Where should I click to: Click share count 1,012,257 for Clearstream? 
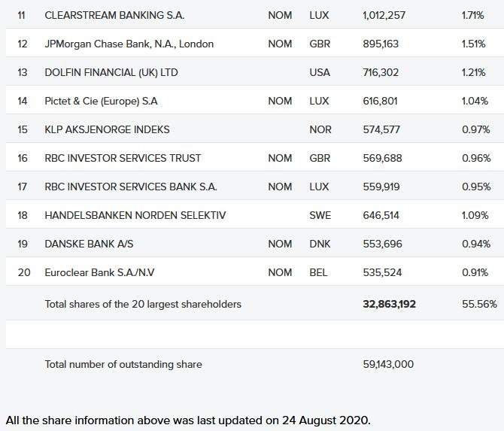(384, 15)
